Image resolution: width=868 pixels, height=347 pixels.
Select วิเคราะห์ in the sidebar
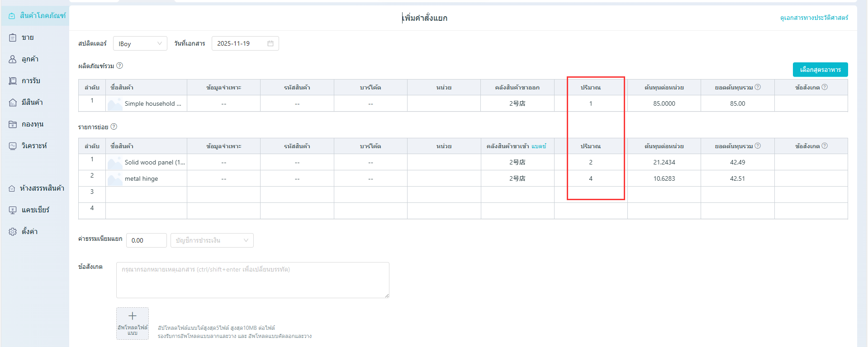coord(34,146)
